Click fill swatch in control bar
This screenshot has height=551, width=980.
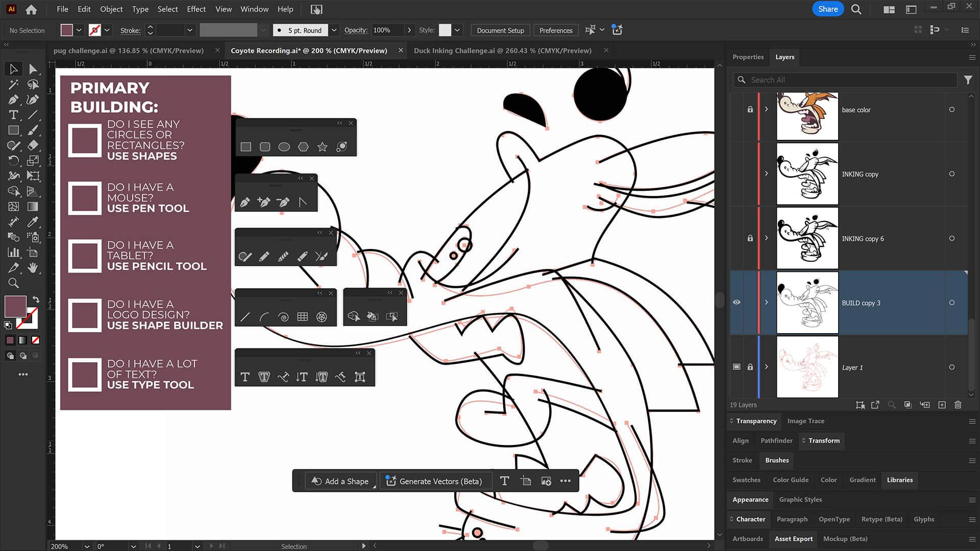67,30
